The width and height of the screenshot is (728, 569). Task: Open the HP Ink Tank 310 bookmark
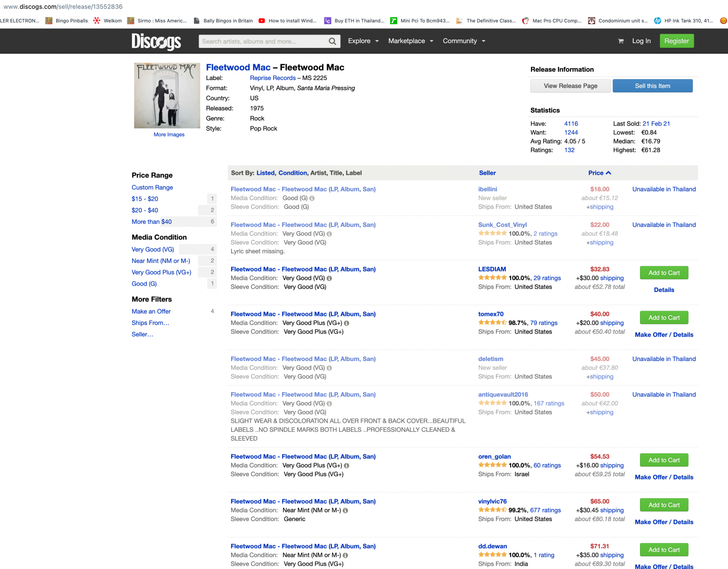(684, 21)
